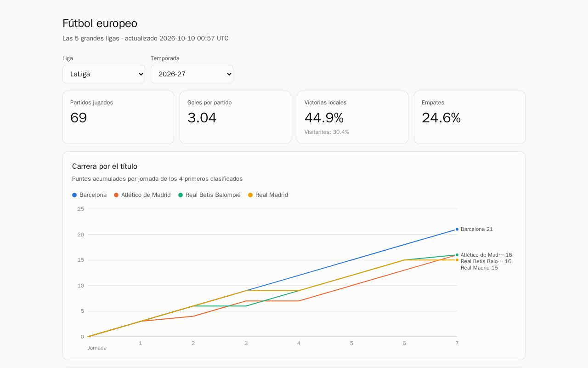Toggle the Real Madrid legend entry
This screenshot has width=588, height=368.
[x=268, y=195]
